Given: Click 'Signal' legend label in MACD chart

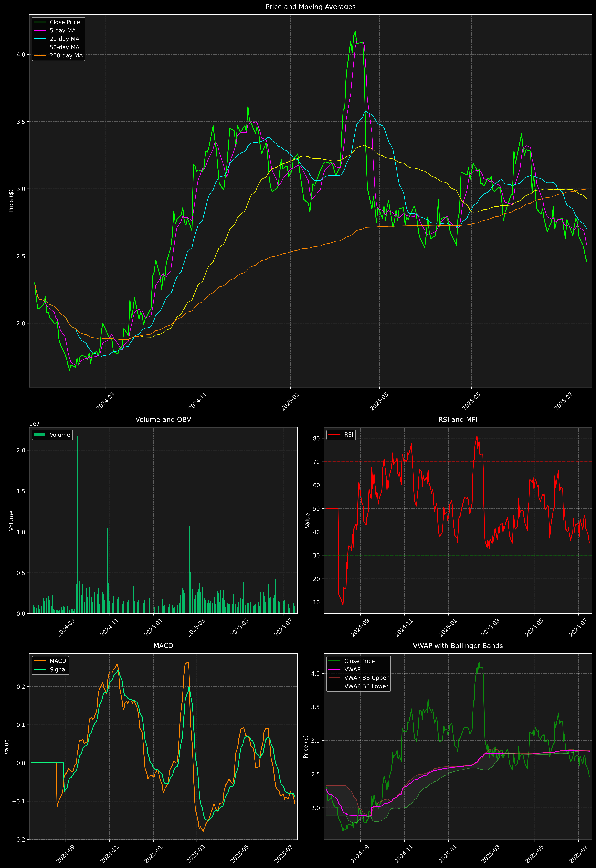Looking at the screenshot, I should pyautogui.click(x=58, y=670).
